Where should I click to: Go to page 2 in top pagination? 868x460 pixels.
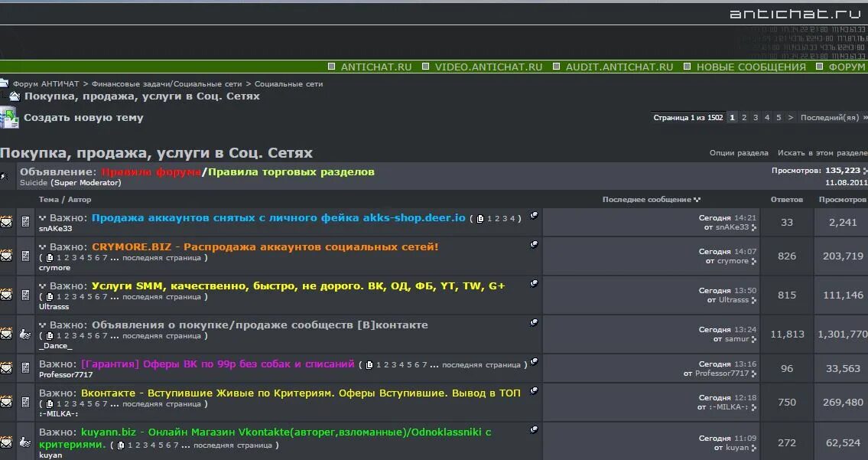click(744, 118)
